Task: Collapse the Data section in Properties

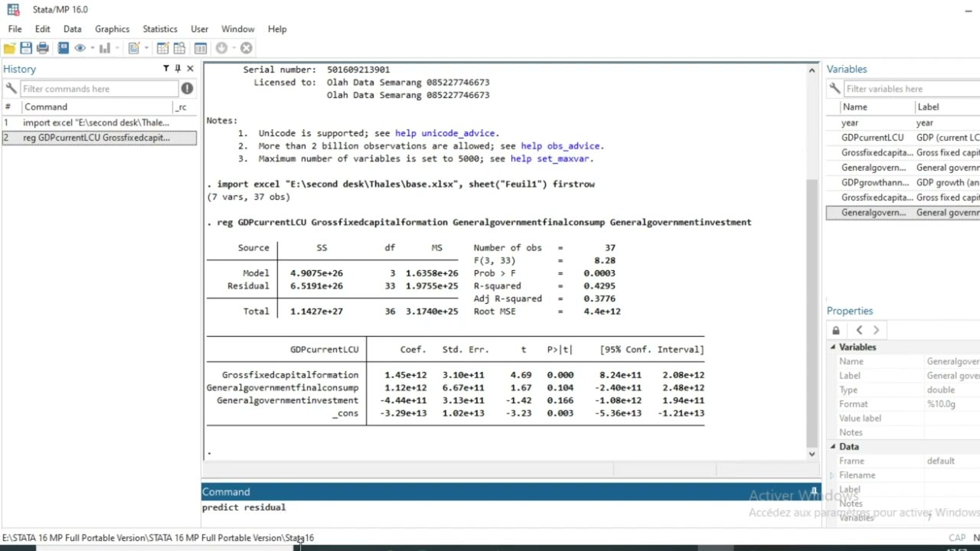Action: (833, 447)
